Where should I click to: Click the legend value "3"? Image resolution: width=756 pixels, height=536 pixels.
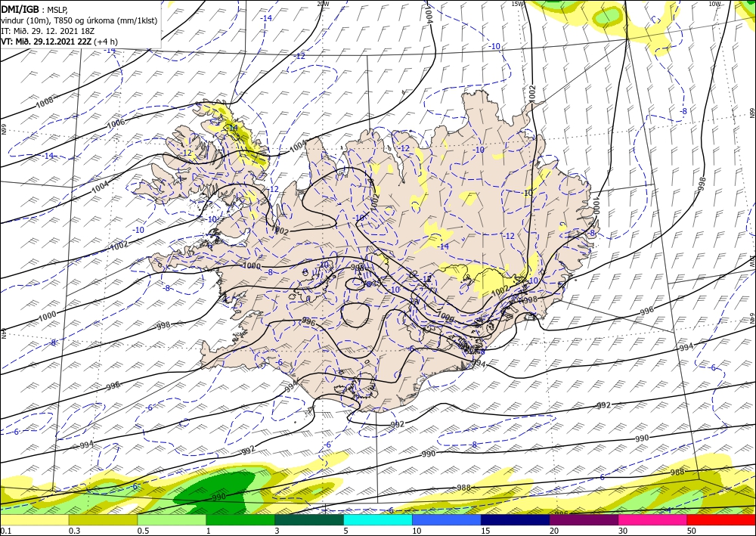tap(277, 531)
